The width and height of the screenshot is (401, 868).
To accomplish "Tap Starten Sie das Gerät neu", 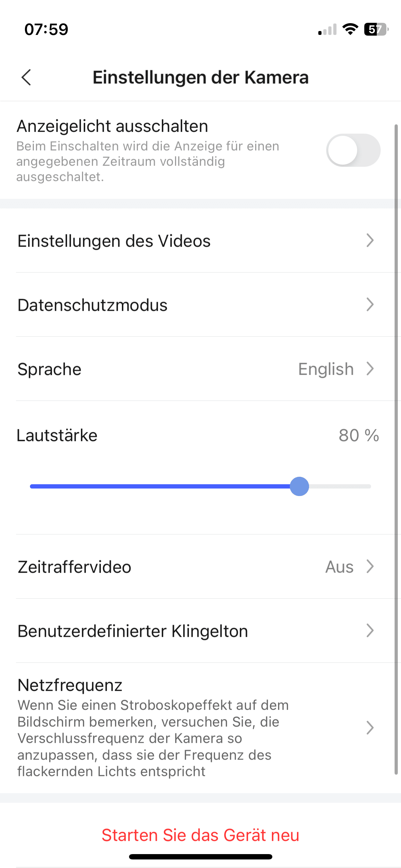I will pyautogui.click(x=200, y=835).
